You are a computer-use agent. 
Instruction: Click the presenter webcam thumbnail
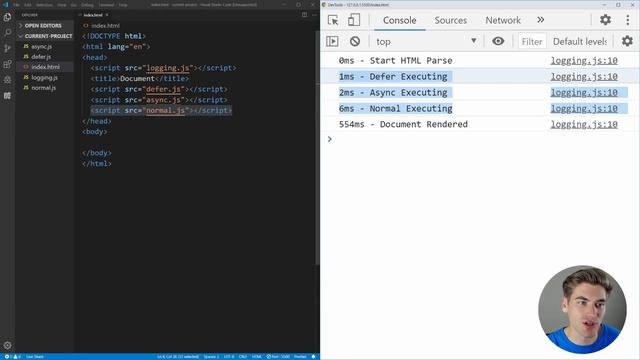(582, 309)
